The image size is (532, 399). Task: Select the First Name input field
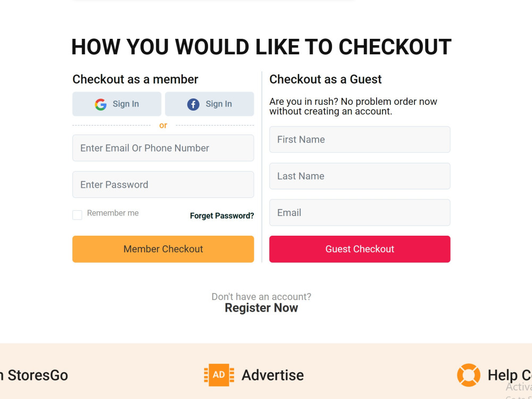(x=360, y=139)
